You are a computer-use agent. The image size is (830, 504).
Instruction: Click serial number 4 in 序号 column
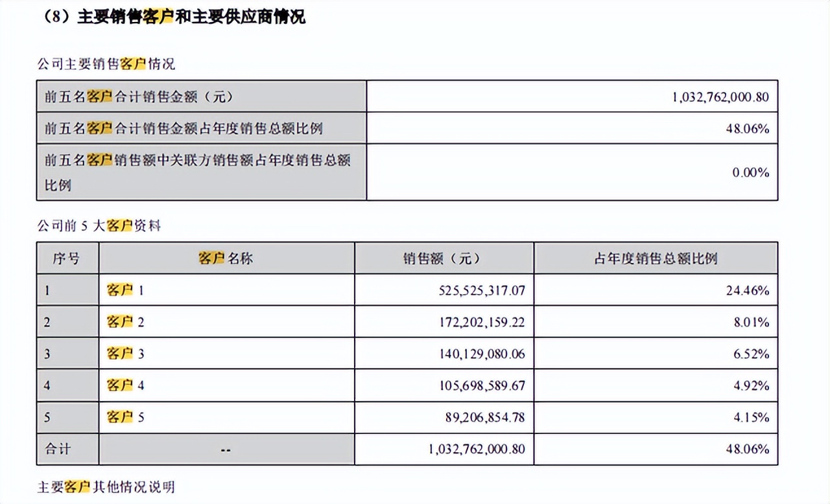[x=47, y=386]
